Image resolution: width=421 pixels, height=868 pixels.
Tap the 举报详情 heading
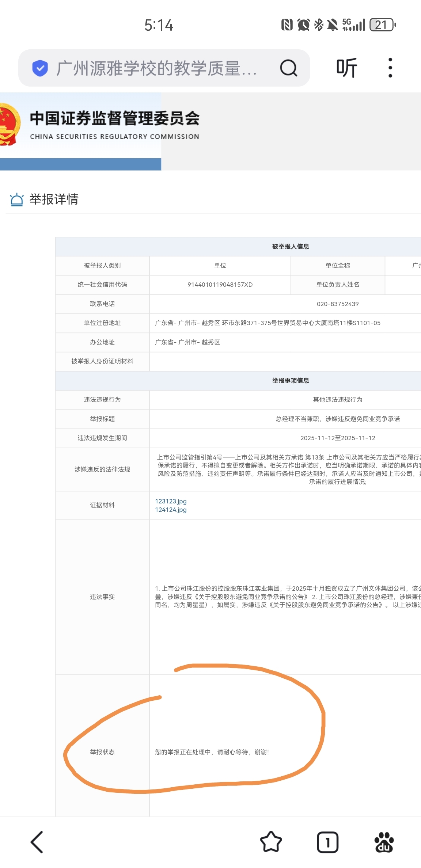pyautogui.click(x=54, y=199)
